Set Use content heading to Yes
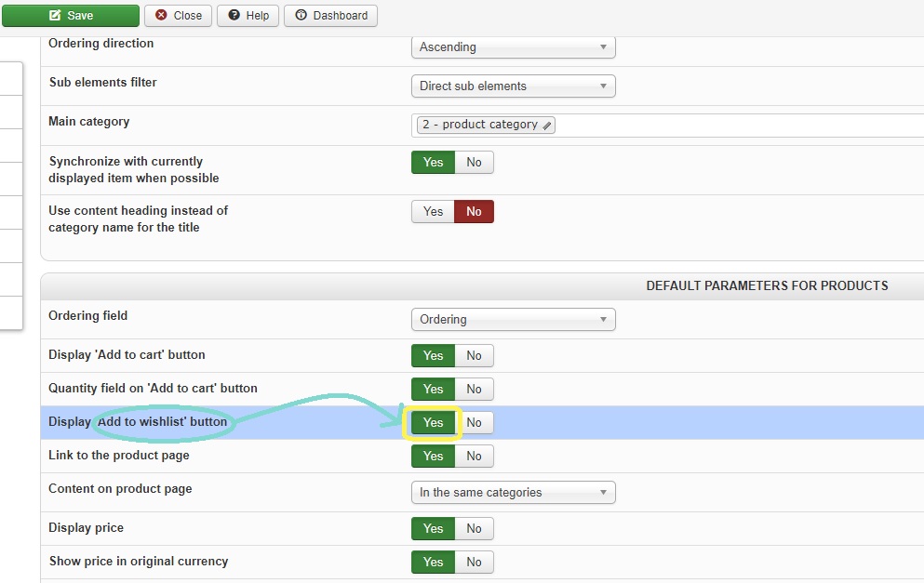The image size is (924, 583). (x=433, y=211)
